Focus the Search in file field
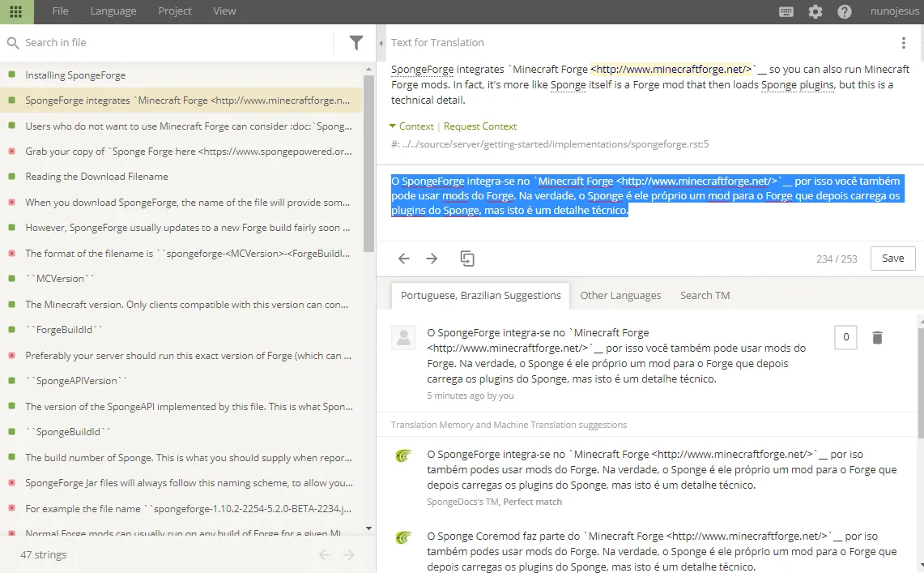The height and width of the screenshot is (573, 924). coord(177,42)
